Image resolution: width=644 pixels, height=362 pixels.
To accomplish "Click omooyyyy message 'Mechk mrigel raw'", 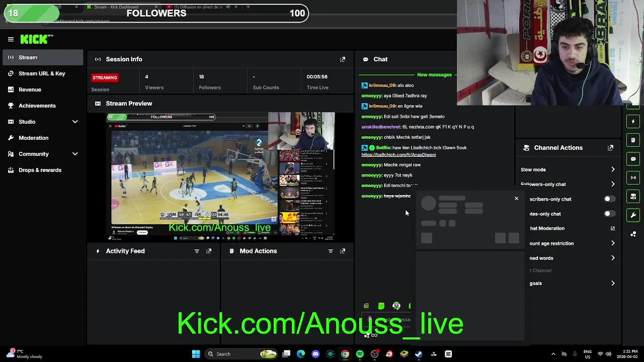I will tap(391, 165).
